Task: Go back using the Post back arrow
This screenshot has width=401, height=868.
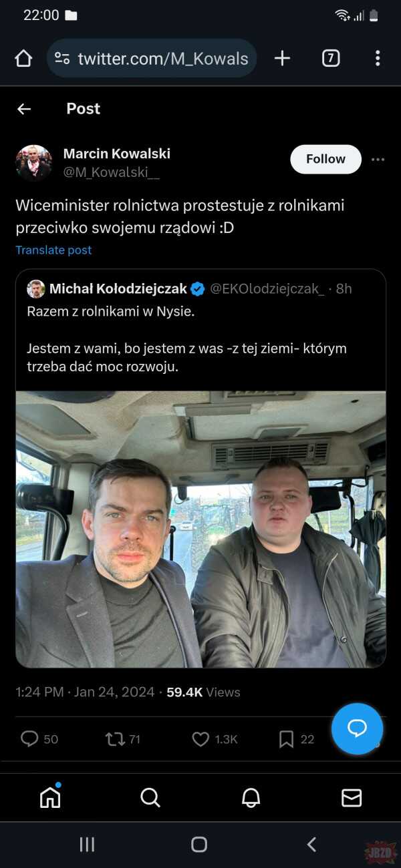Action: [x=24, y=109]
